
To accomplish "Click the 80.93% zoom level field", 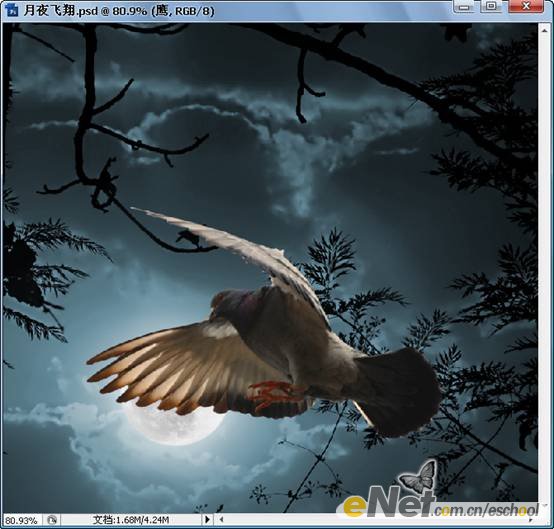I will (22, 520).
